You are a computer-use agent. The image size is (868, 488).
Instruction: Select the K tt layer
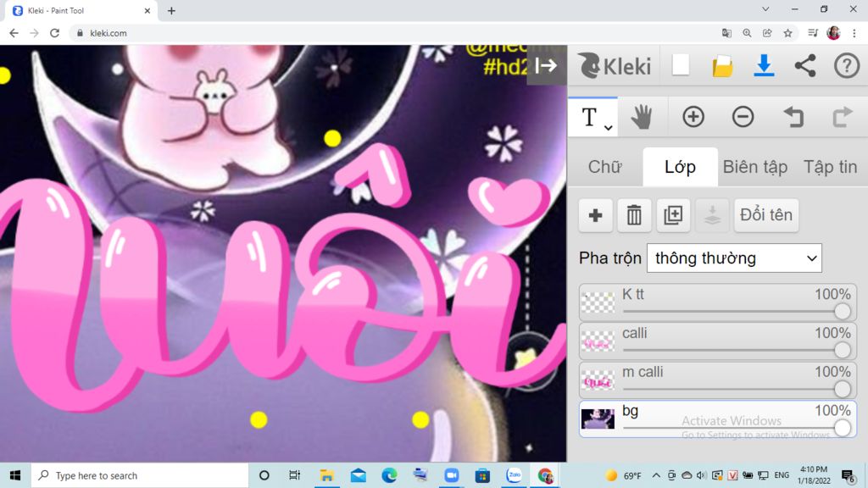717,302
